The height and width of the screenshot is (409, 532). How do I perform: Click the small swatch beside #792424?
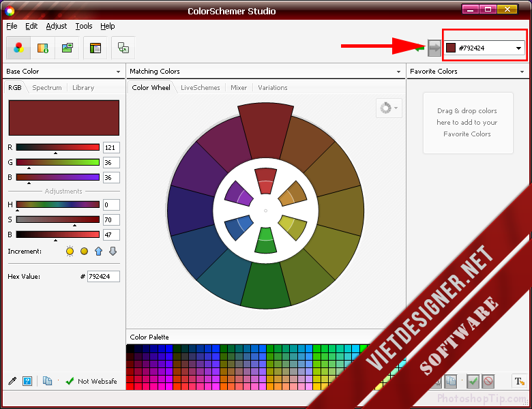(x=451, y=48)
